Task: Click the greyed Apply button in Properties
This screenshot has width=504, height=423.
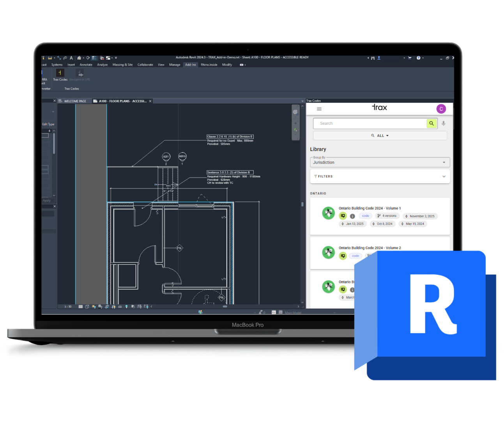Action: [48, 201]
